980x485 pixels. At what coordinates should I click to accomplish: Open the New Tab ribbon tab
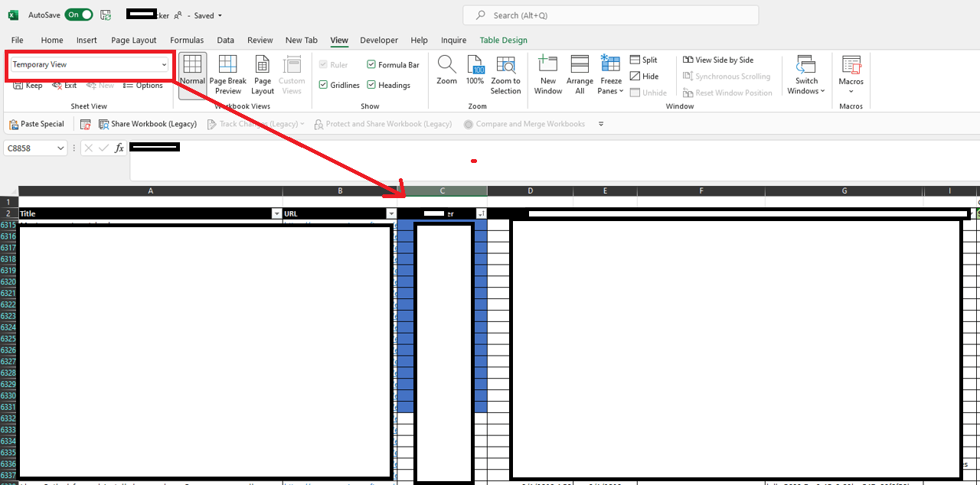pos(302,41)
